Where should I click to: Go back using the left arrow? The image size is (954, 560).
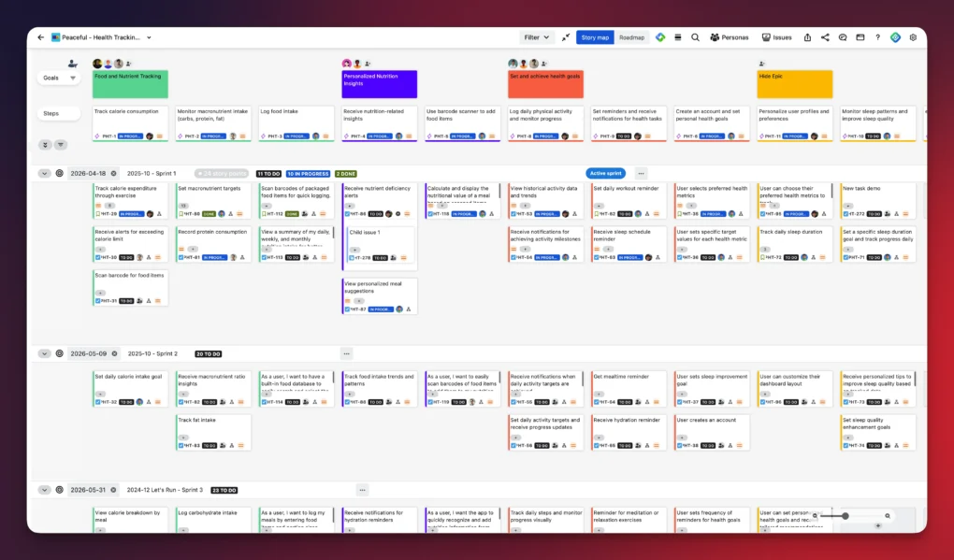coord(41,37)
